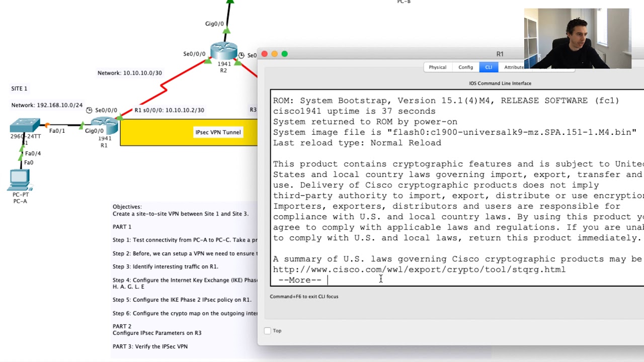Screen dimensions: 644x362
Task: Click the 'Objectives:' heading text
Action: (x=127, y=207)
